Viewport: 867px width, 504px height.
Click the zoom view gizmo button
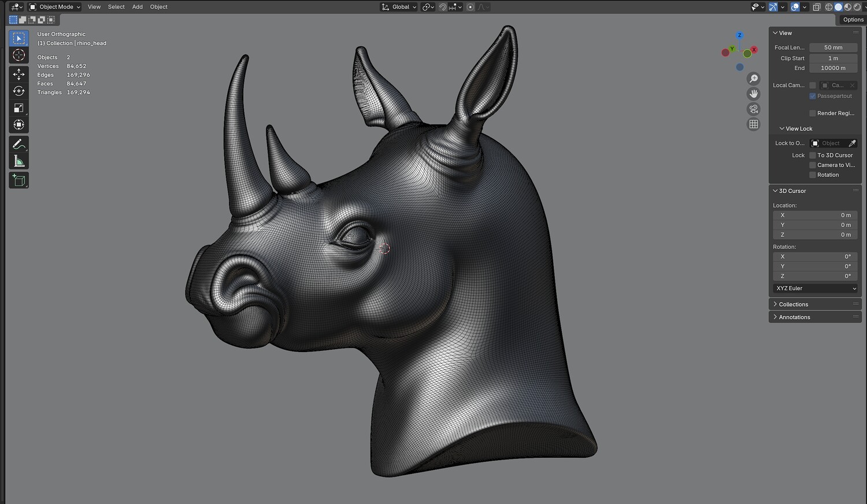(754, 79)
